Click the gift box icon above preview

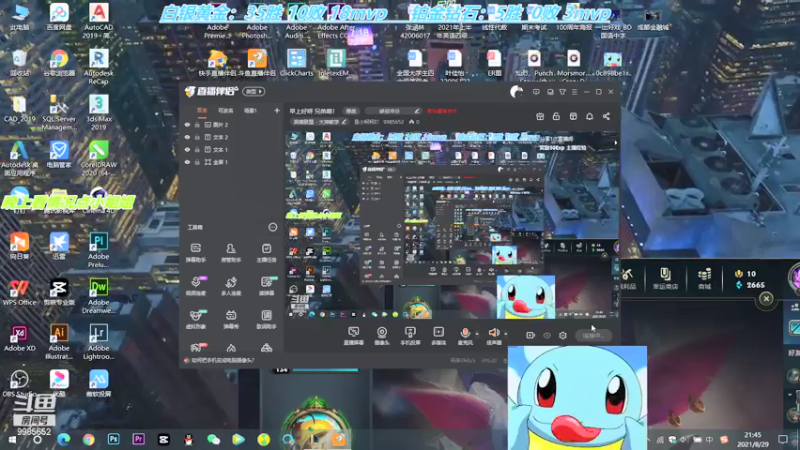point(540,116)
